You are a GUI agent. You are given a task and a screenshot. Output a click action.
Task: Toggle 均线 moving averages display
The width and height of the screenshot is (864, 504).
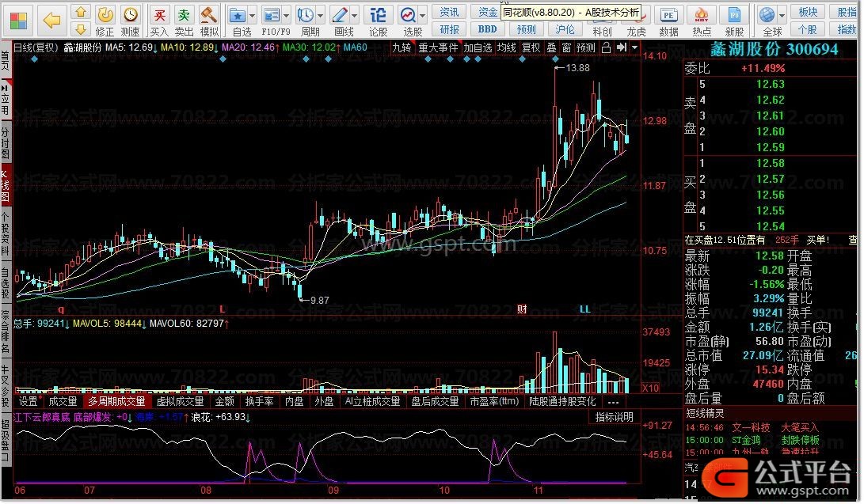tap(506, 48)
